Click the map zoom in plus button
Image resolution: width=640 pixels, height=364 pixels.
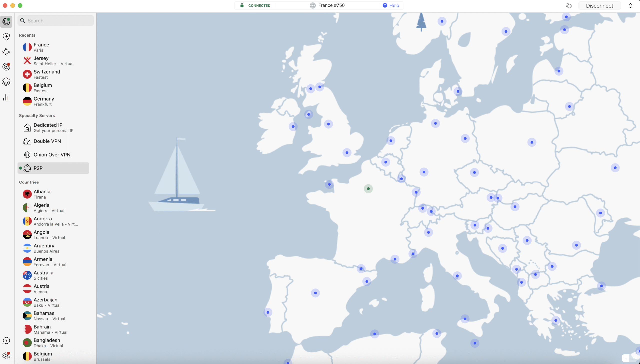633,358
